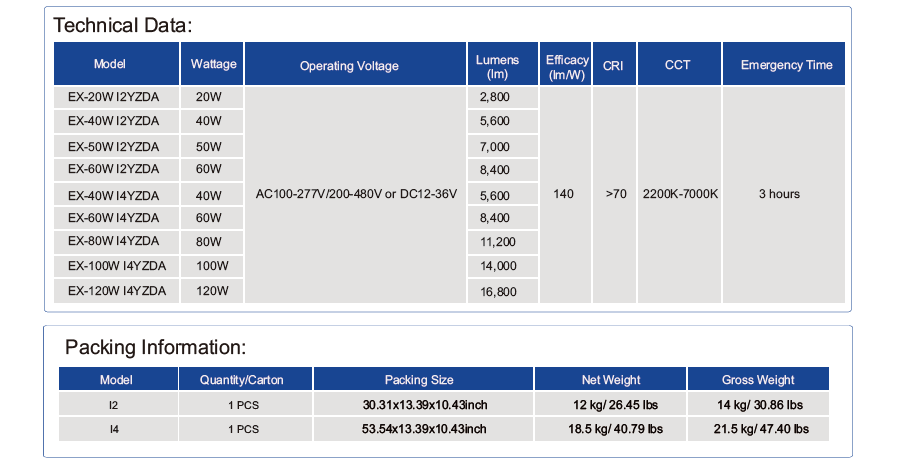Click the 14,000 lumens value

point(498,266)
